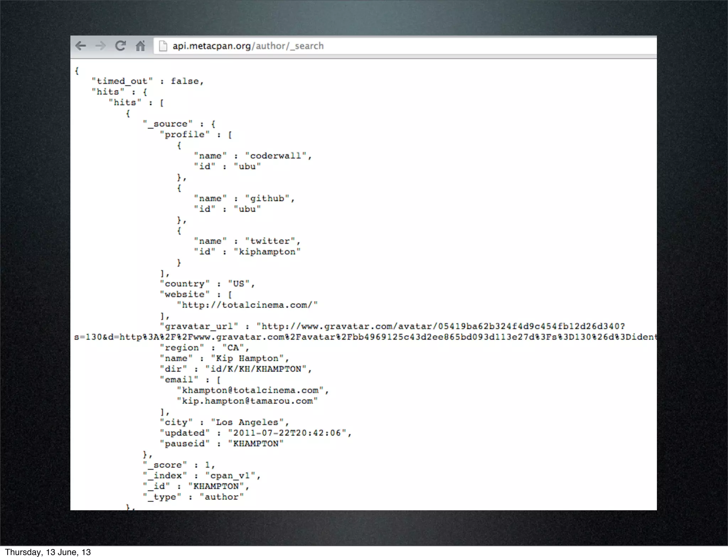Click the "cpan_v1" index value
The width and height of the screenshot is (728, 560).
pyautogui.click(x=230, y=476)
